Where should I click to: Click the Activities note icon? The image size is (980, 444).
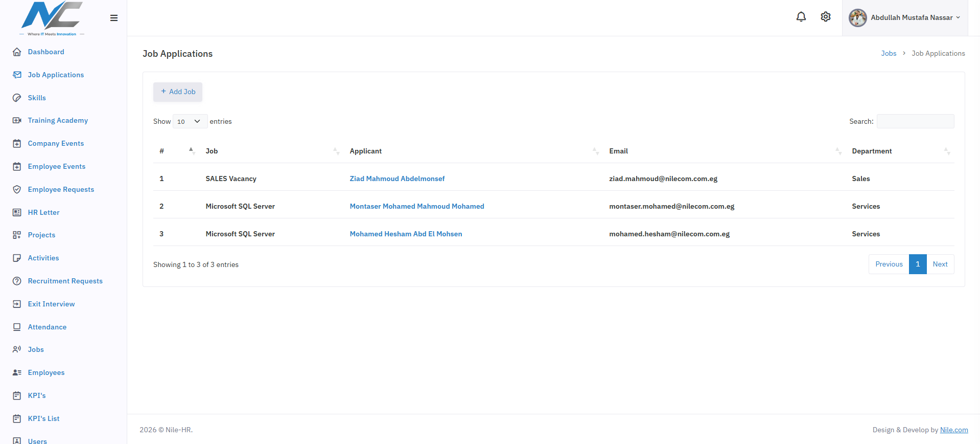(x=17, y=258)
